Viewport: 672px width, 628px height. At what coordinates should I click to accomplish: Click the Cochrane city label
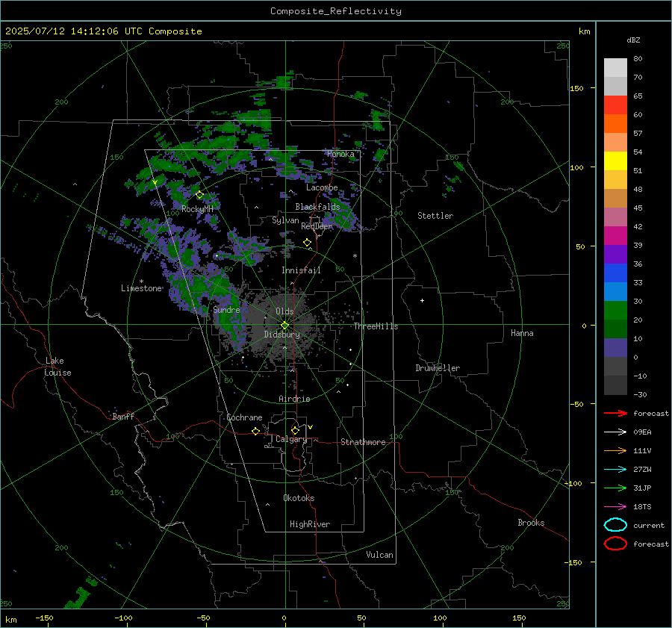tap(244, 417)
